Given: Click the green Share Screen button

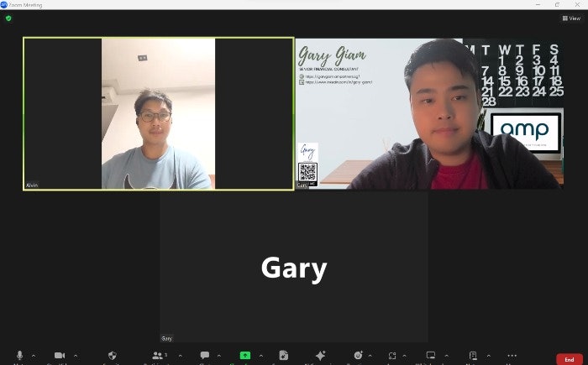Looking at the screenshot, I should click(244, 356).
